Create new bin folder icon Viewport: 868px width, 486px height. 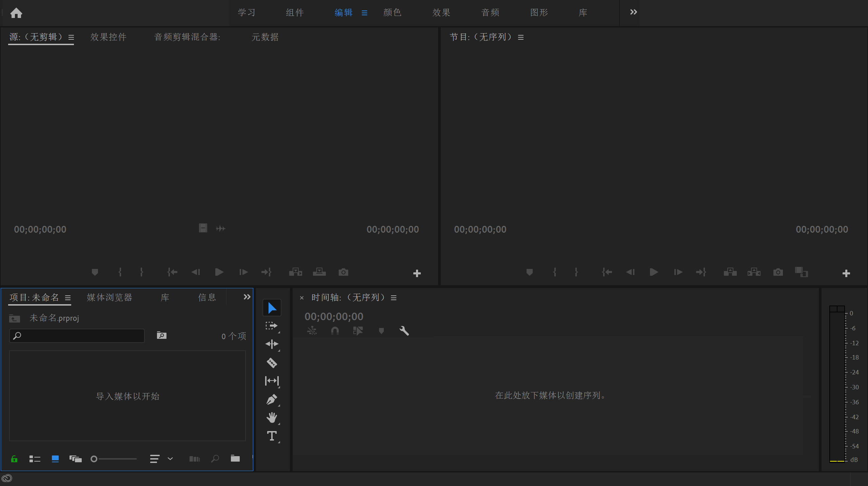click(x=235, y=459)
